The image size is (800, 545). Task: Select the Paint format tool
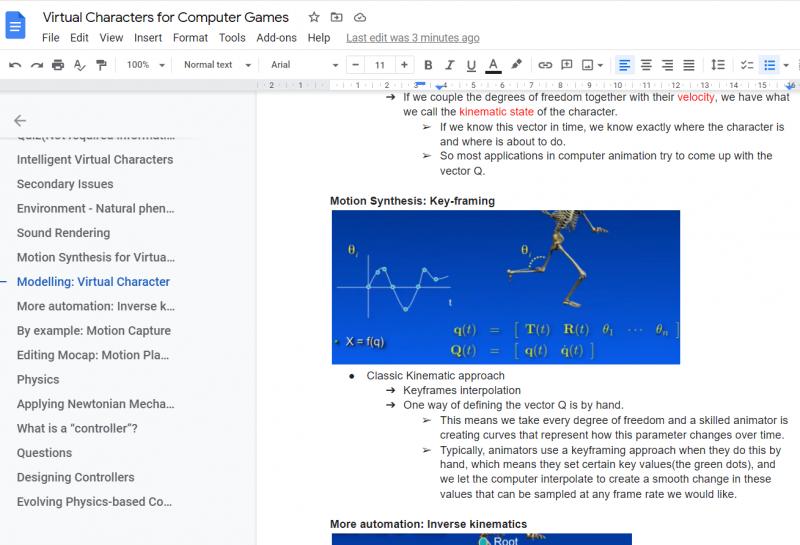pos(101,65)
